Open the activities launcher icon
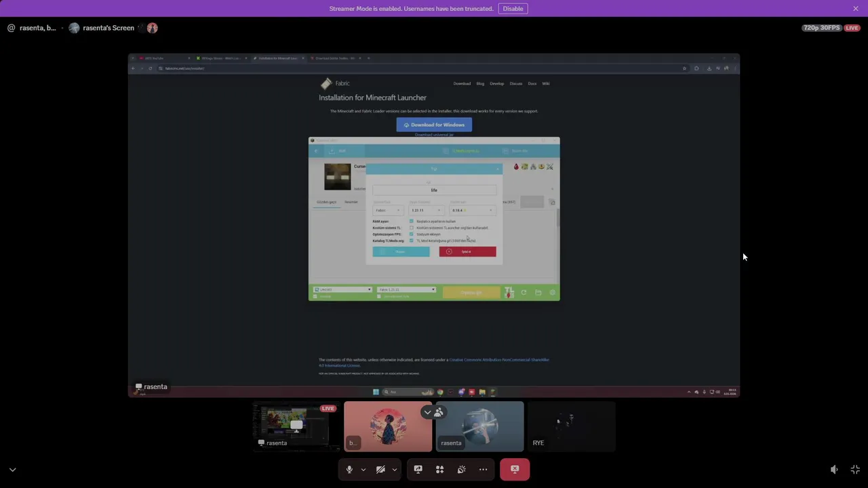868x488 pixels. pos(439,469)
